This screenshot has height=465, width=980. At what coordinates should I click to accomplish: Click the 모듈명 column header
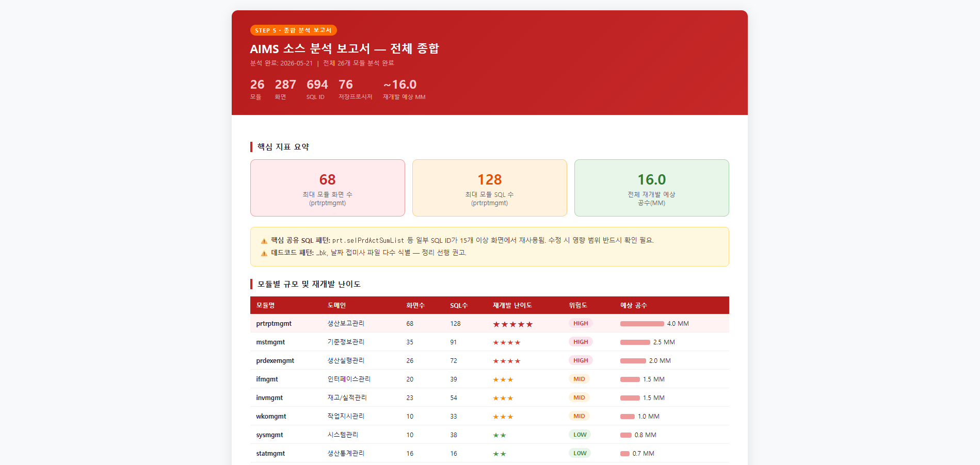265,305
